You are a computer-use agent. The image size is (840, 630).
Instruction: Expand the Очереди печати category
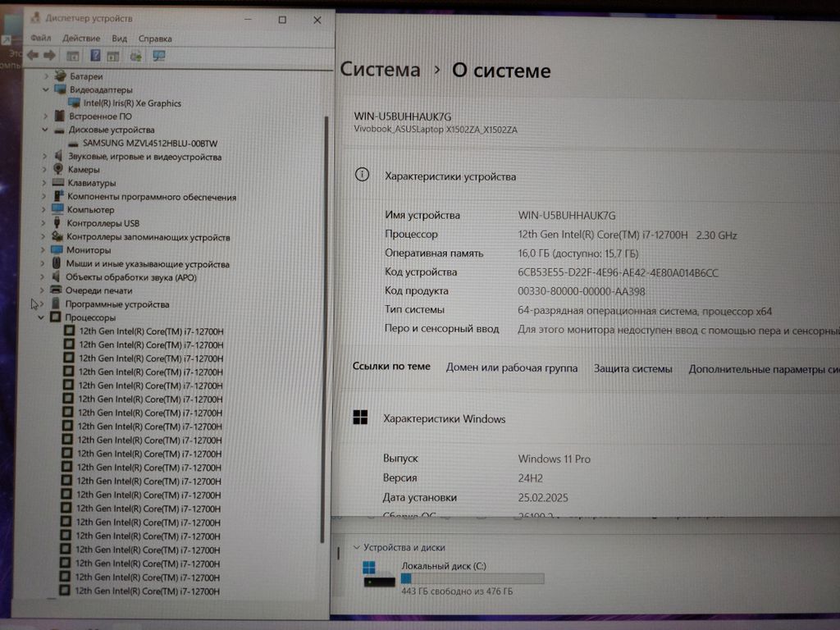[43, 290]
